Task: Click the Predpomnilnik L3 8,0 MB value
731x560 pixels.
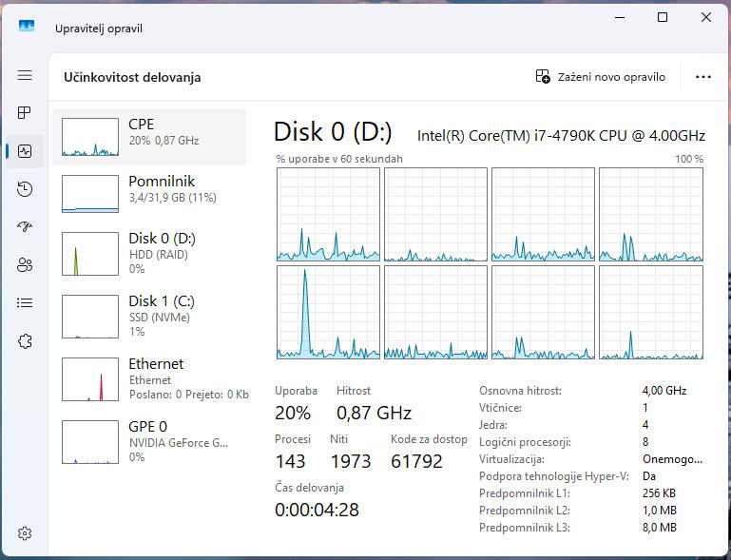Action: (659, 528)
